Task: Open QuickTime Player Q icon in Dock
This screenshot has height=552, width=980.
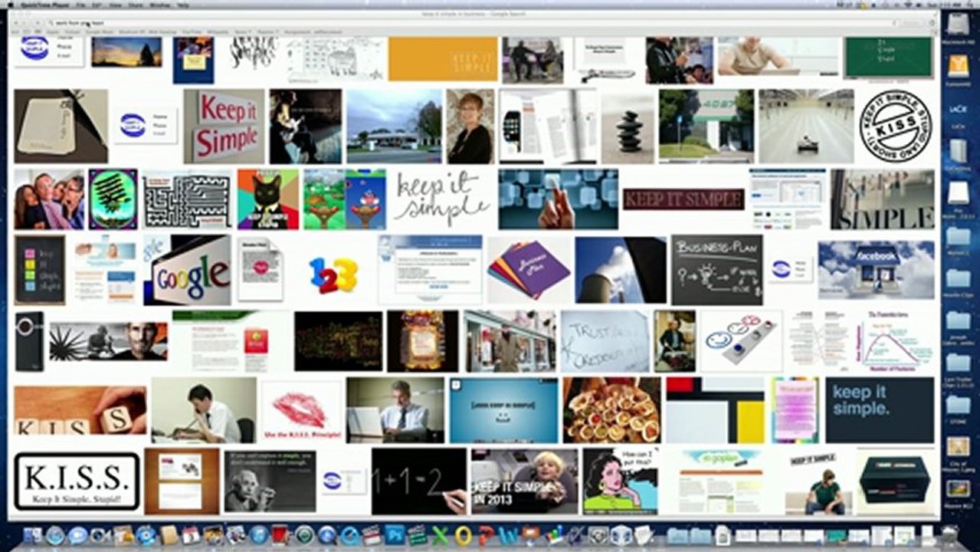Action: (x=350, y=534)
